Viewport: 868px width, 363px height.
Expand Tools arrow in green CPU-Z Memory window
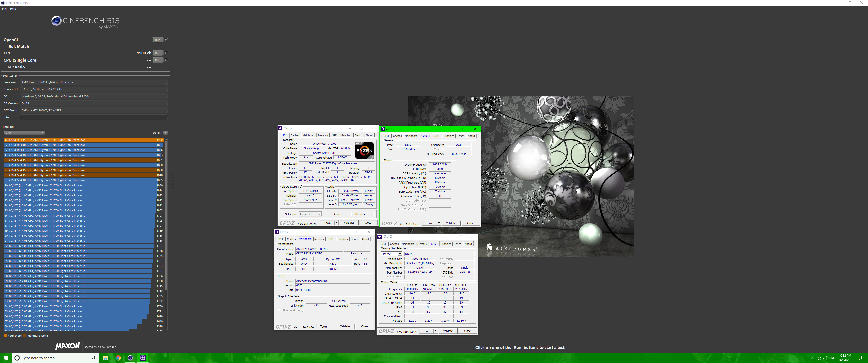(438, 223)
